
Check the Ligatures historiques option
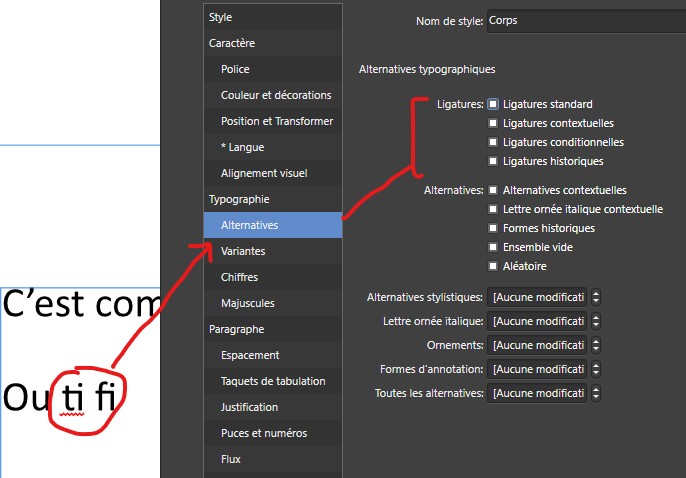pyautogui.click(x=493, y=161)
